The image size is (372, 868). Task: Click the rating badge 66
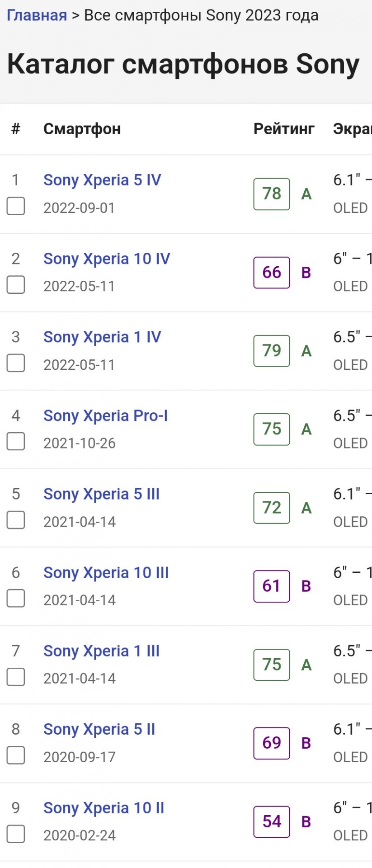(272, 273)
